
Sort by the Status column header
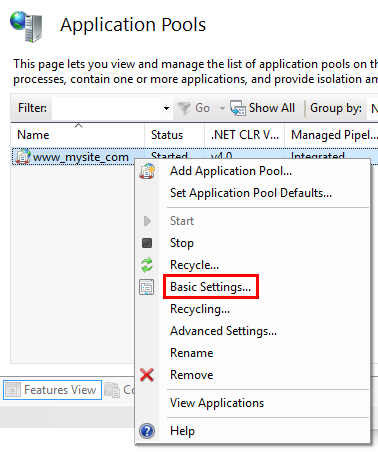[174, 135]
